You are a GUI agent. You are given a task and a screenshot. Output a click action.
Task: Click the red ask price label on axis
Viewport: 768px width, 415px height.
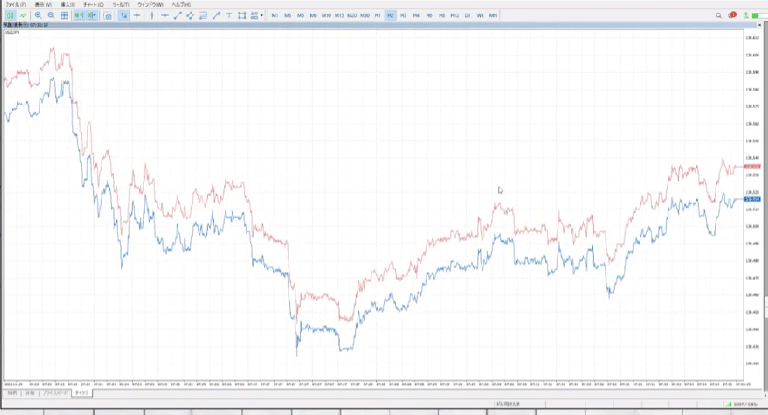tap(752, 167)
